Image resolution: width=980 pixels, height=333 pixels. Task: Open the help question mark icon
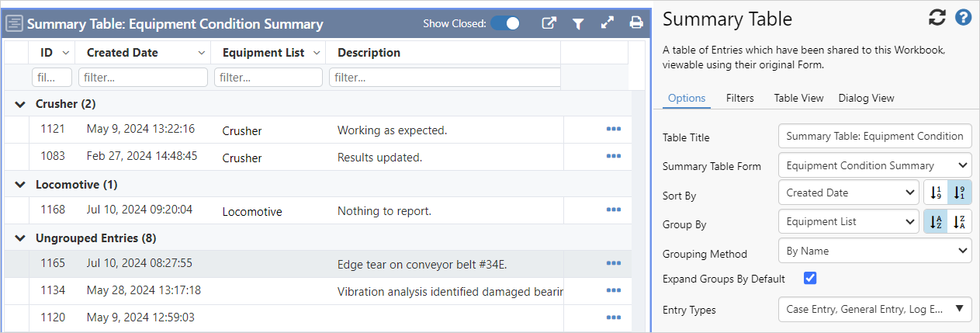point(963,18)
